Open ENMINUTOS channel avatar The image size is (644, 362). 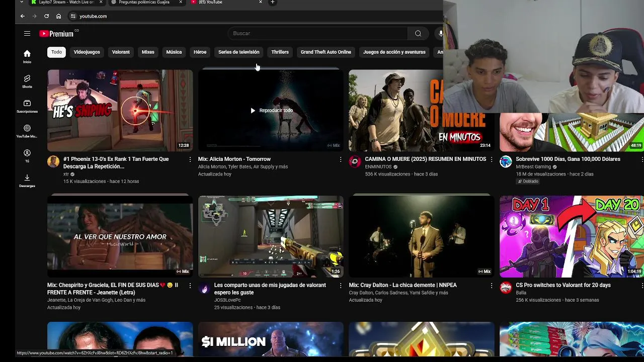pos(355,161)
